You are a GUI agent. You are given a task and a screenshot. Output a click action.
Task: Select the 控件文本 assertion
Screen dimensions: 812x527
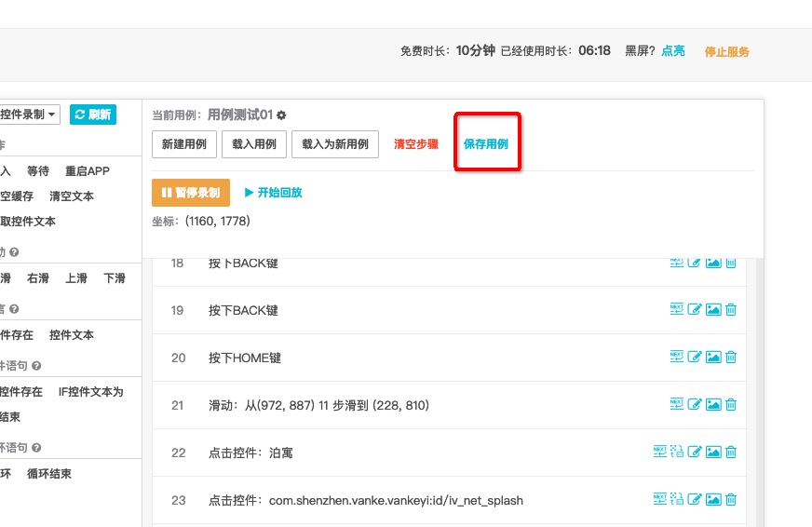coord(72,335)
